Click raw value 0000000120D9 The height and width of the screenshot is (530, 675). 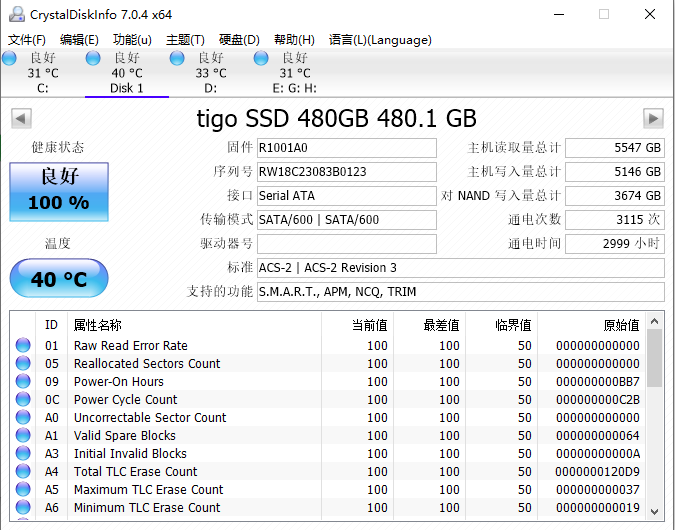597,471
